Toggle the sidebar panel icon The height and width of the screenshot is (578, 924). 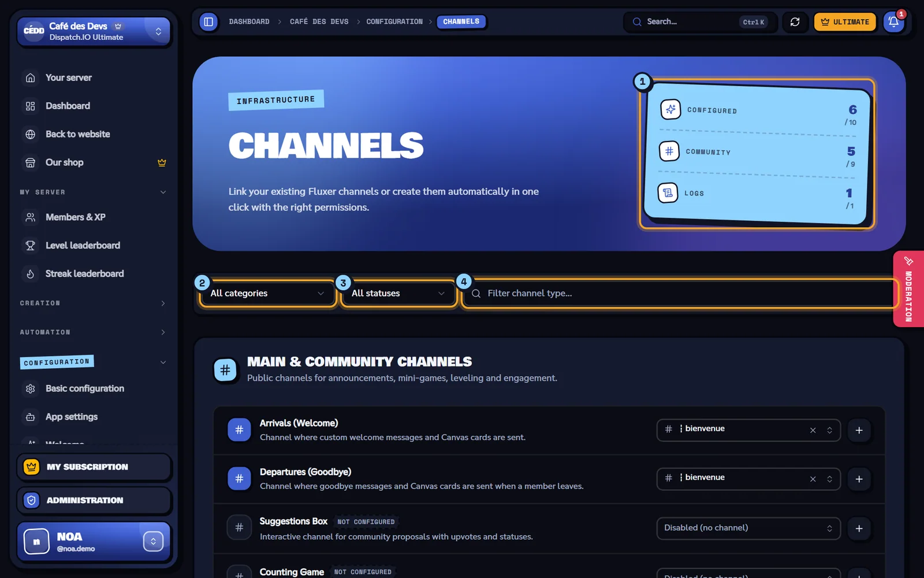(208, 22)
